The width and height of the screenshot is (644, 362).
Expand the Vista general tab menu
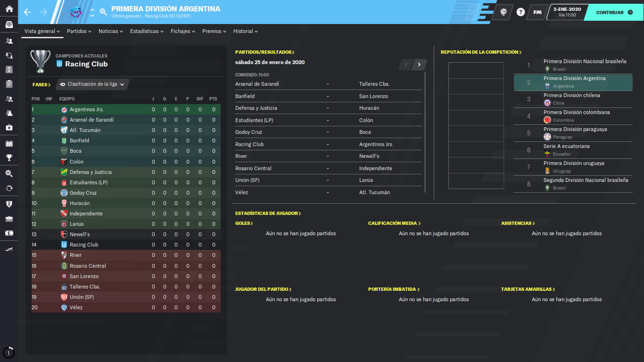coord(42,31)
